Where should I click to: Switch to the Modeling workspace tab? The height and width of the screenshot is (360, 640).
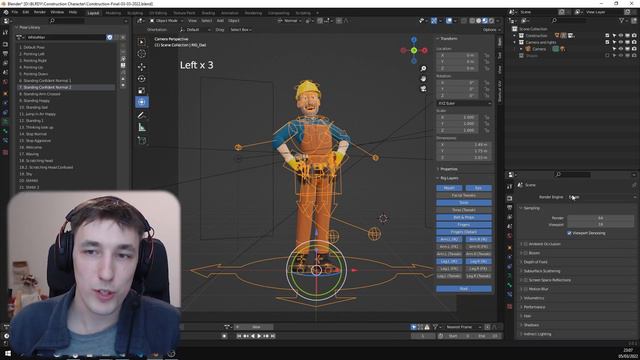(113, 13)
